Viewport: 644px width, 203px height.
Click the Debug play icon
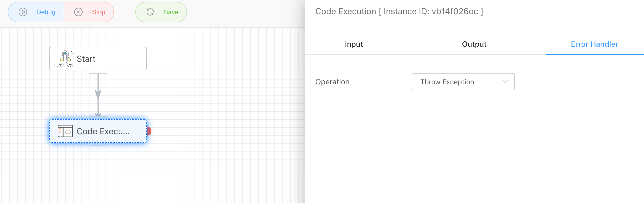(23, 12)
